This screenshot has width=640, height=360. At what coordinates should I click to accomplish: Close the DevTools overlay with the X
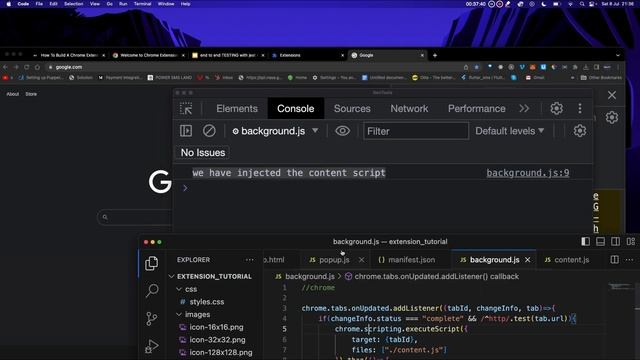[612, 95]
